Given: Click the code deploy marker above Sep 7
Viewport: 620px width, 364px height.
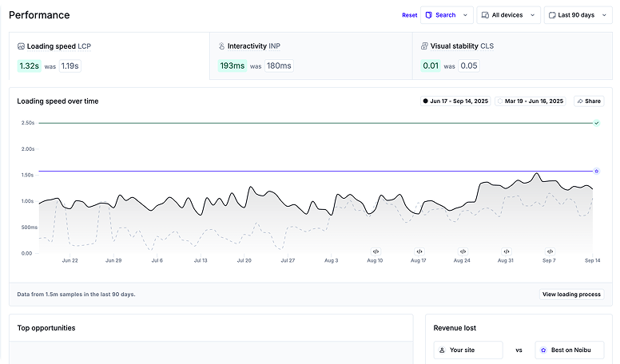Looking at the screenshot, I should pos(550,251).
